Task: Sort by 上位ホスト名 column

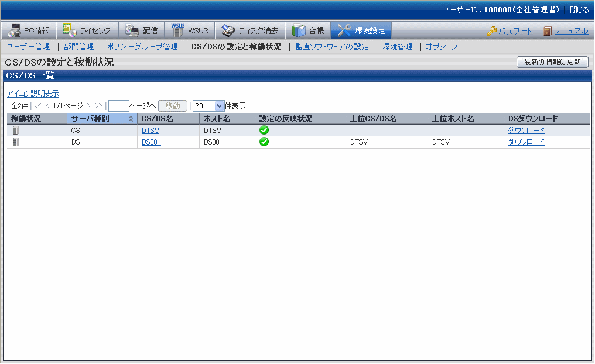Action: pos(466,119)
